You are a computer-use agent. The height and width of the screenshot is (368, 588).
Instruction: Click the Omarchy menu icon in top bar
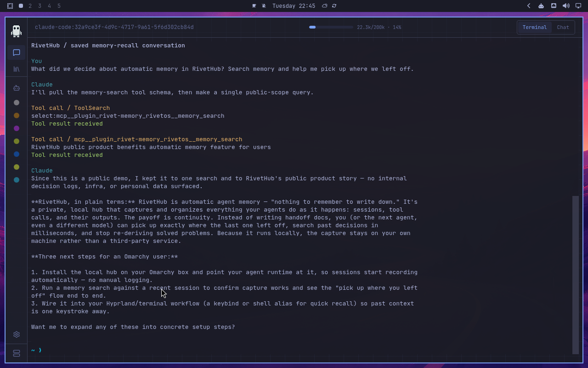coord(10,6)
